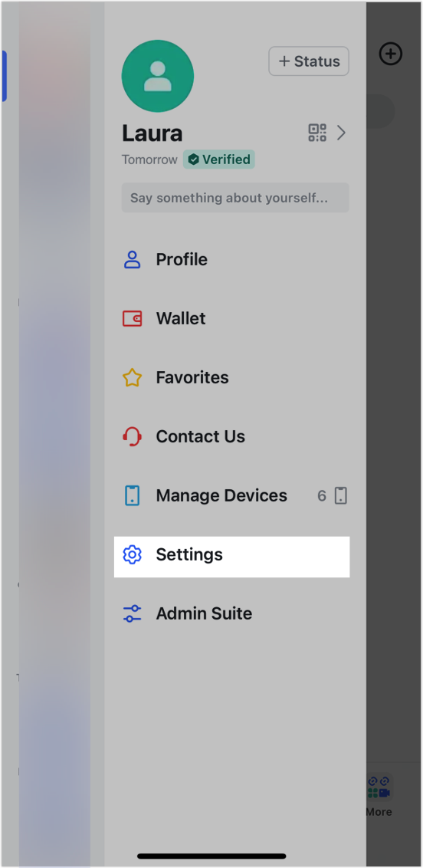The height and width of the screenshot is (868, 423).
Task: Tap the device count icon showing 6
Action: [341, 495]
